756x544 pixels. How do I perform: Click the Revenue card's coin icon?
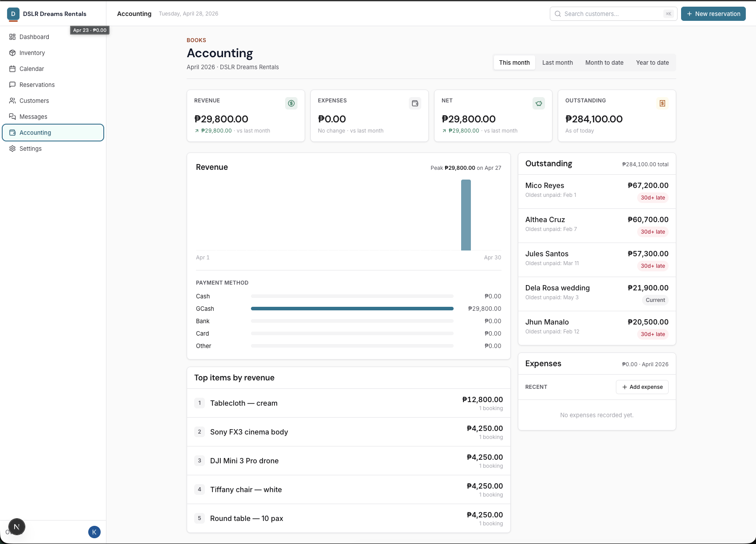pyautogui.click(x=291, y=103)
